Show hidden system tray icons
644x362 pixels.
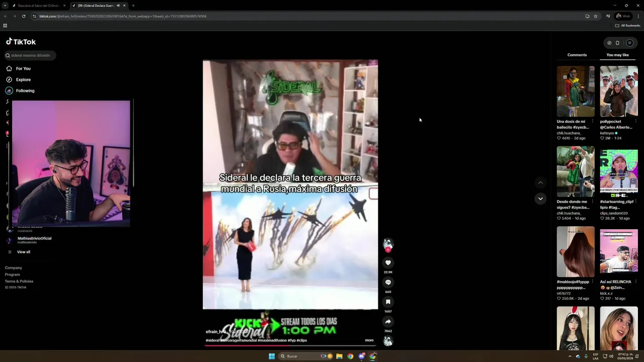(x=570, y=356)
